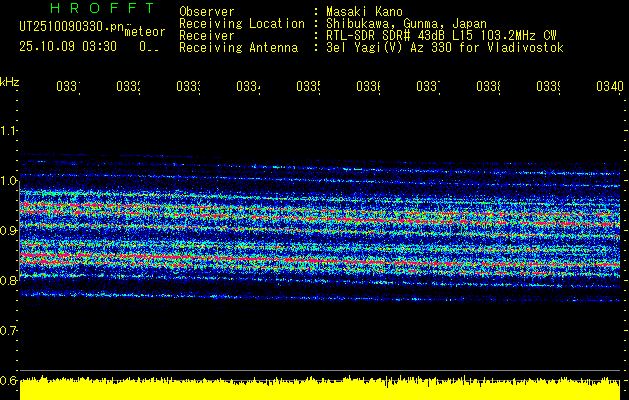Click the 25.10.09 03:30 date stamp
Image resolution: width=629 pixels, height=400 pixels.
[68, 47]
